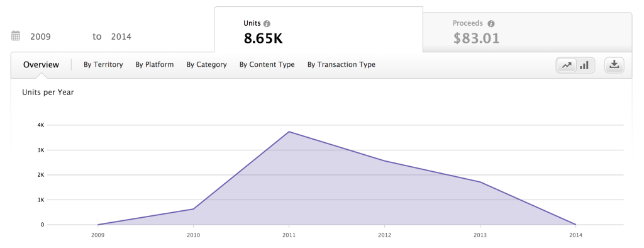Open the By Content Type breakdown
The image size is (644, 248).
click(267, 65)
